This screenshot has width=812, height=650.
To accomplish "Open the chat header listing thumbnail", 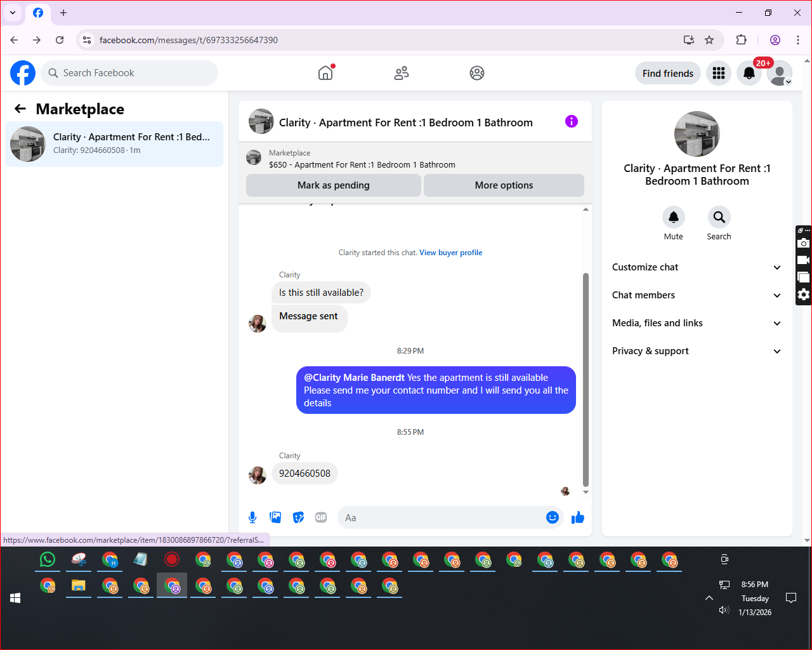I will click(261, 121).
